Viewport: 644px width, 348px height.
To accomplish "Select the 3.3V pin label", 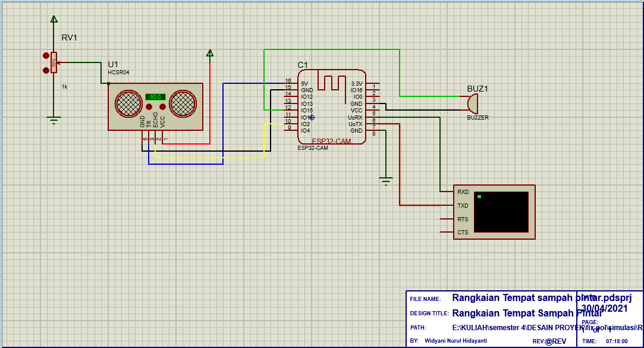I will (357, 83).
